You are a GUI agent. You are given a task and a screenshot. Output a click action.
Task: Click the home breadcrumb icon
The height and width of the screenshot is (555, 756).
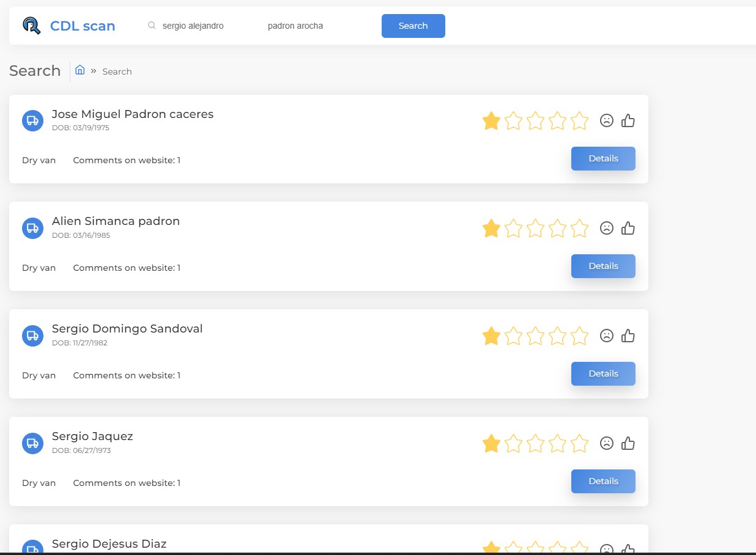pos(80,70)
